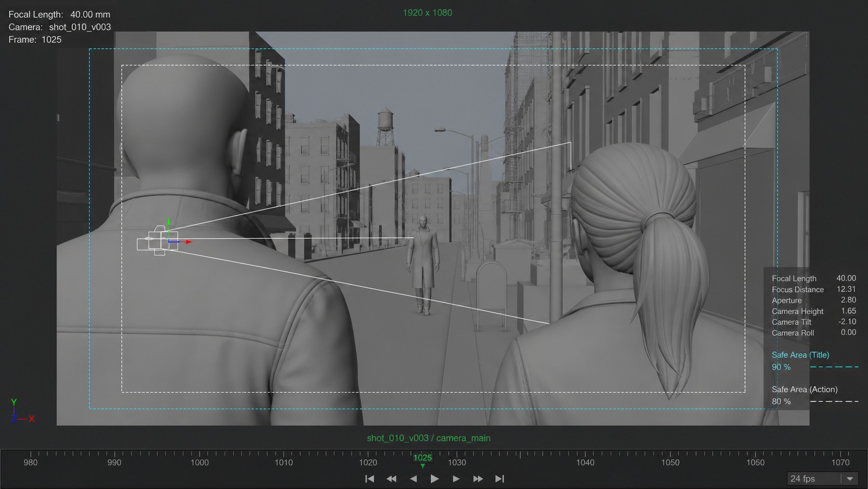Jump to the first frame of playback
Viewport: 868px width, 489px height.
pyautogui.click(x=370, y=479)
